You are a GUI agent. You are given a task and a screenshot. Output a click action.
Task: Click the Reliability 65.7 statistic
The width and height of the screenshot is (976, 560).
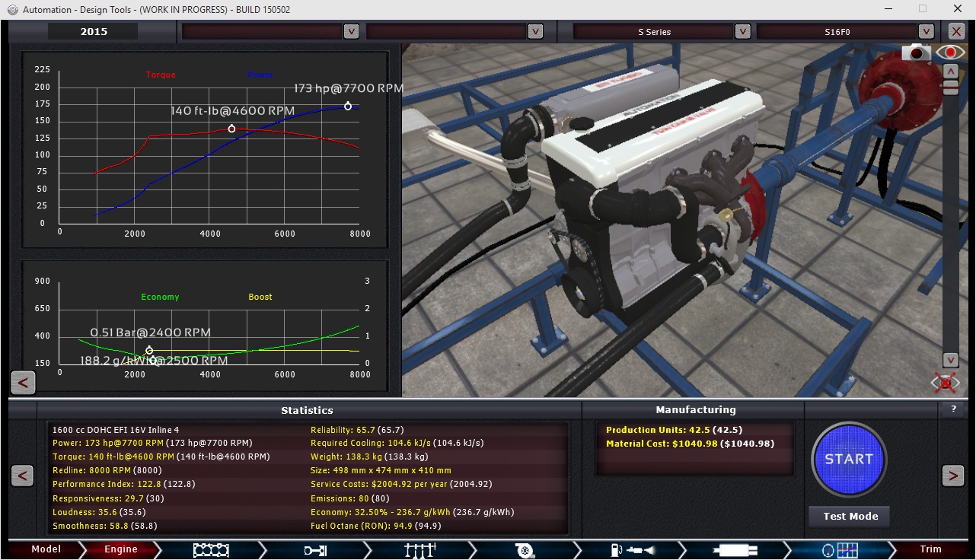point(357,430)
